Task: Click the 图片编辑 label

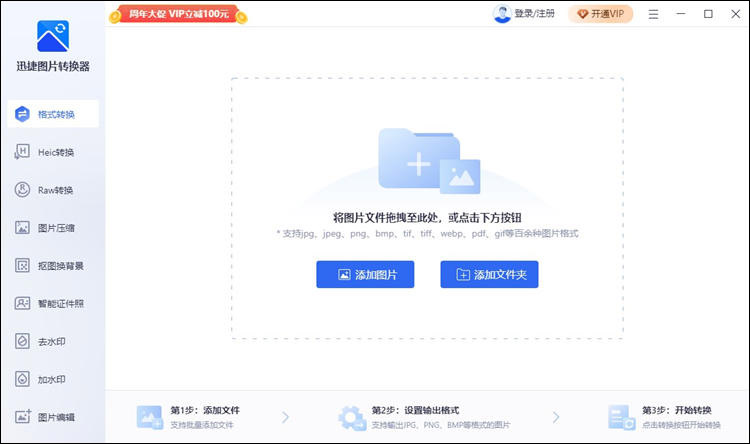Action: pyautogui.click(x=56, y=417)
